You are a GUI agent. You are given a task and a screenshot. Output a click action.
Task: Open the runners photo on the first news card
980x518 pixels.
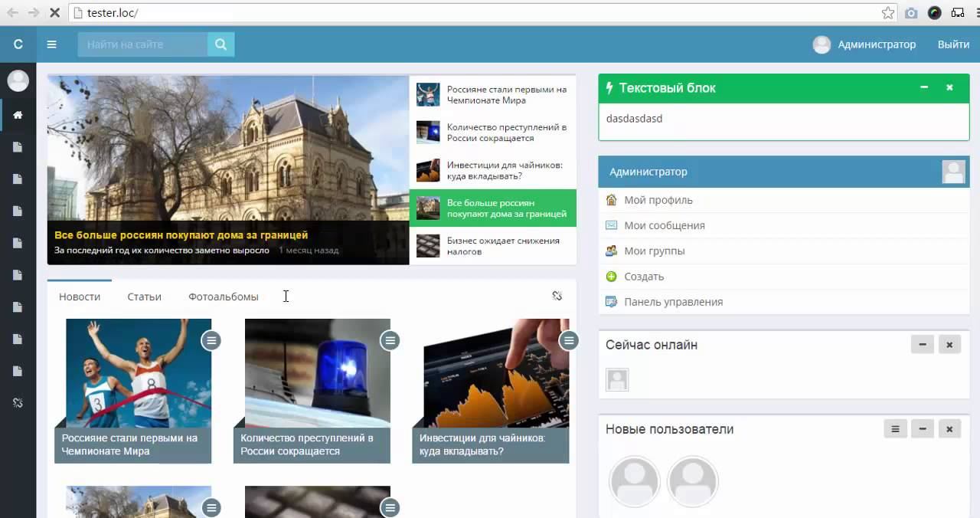click(x=139, y=373)
